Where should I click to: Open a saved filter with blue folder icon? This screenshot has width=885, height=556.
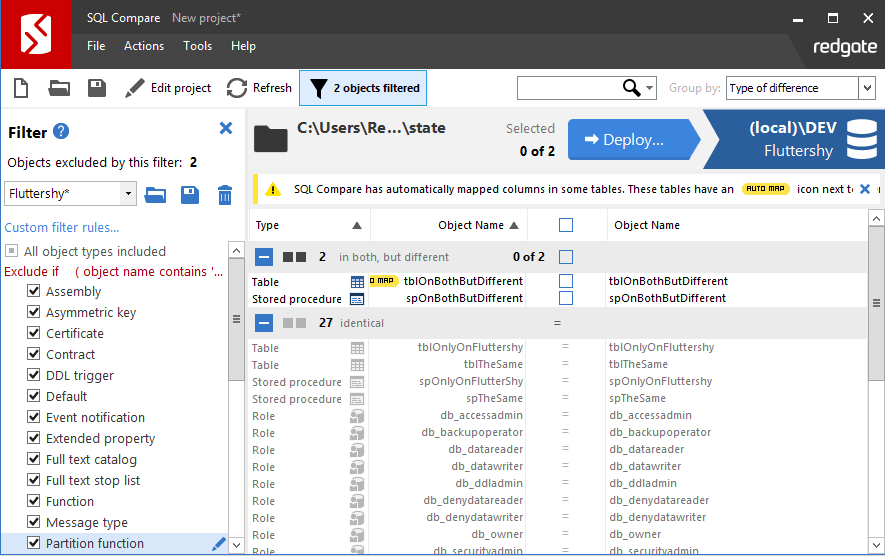click(155, 195)
